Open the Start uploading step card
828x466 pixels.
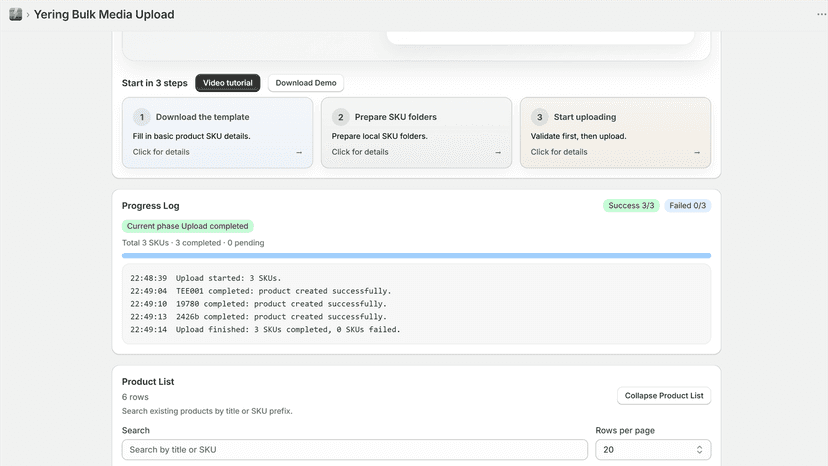tap(615, 133)
